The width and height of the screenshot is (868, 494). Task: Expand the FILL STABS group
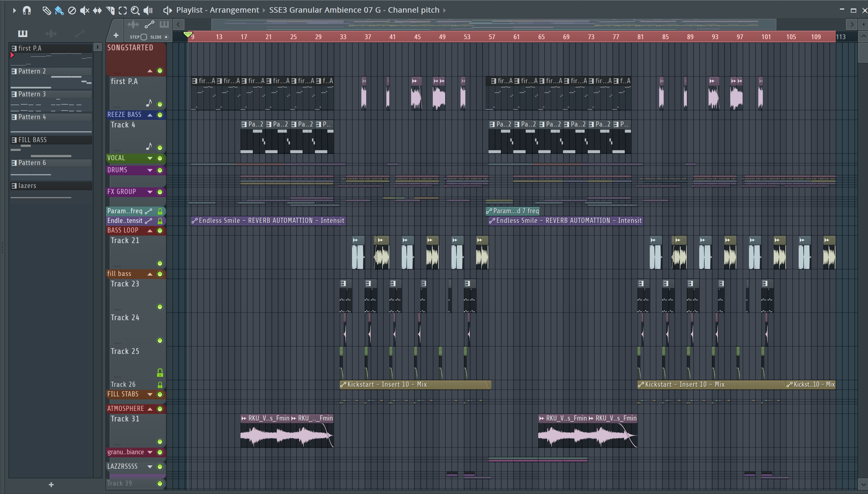[150, 394]
